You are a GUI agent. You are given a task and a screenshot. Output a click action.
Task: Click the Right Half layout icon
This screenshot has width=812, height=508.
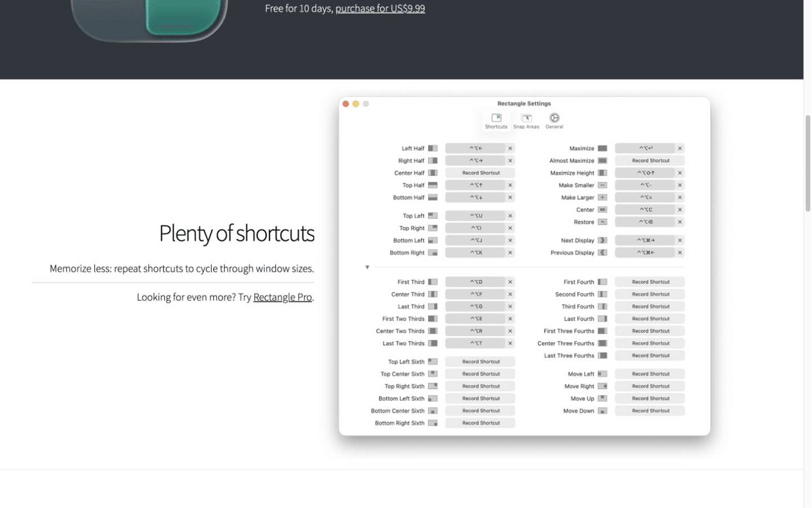[433, 161]
